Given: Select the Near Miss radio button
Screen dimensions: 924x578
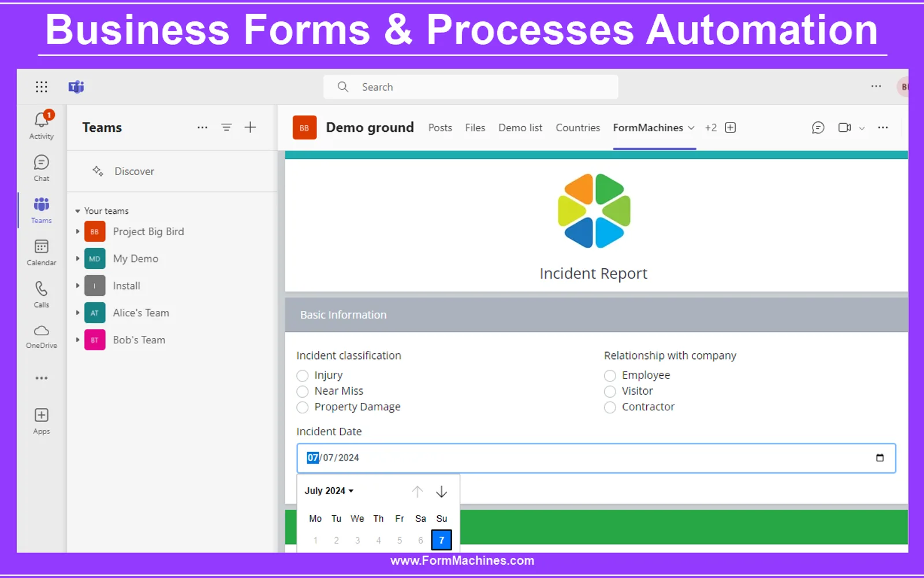Looking at the screenshot, I should [303, 391].
